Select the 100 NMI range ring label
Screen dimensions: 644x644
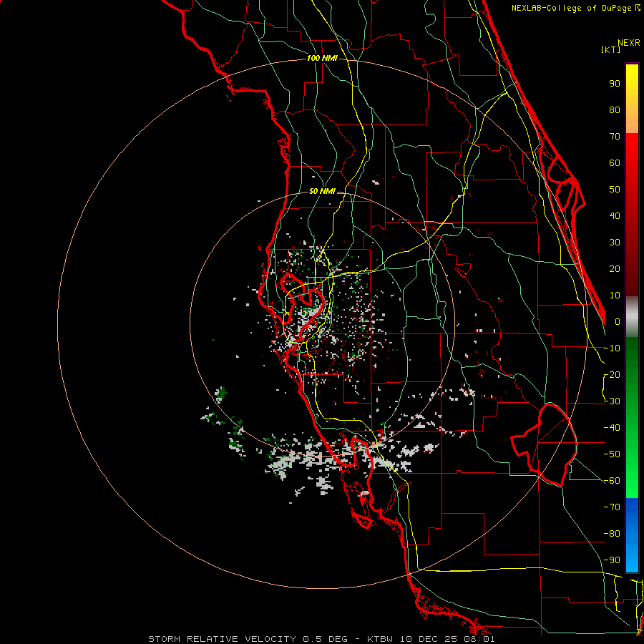[322, 59]
